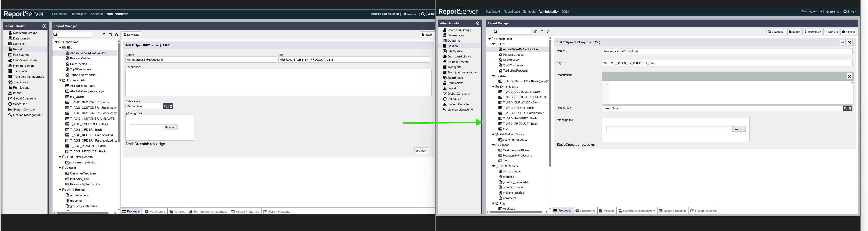The image size is (868, 231).
Task: Switch to Parameters tab for report 18238
Action: 585,211
